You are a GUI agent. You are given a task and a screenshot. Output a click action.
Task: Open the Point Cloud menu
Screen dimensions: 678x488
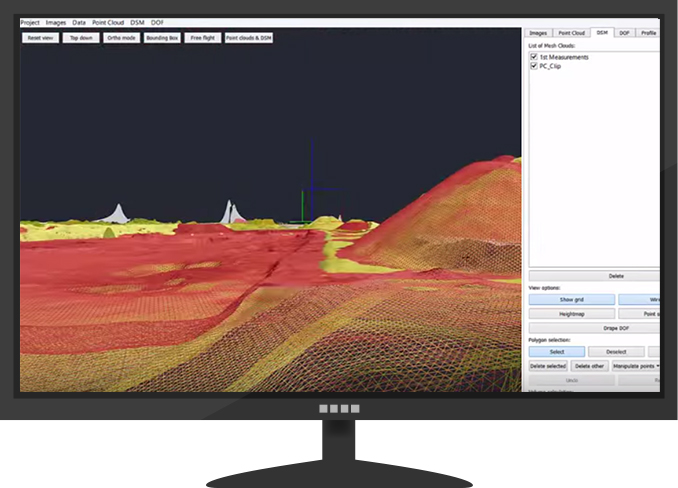point(108,22)
